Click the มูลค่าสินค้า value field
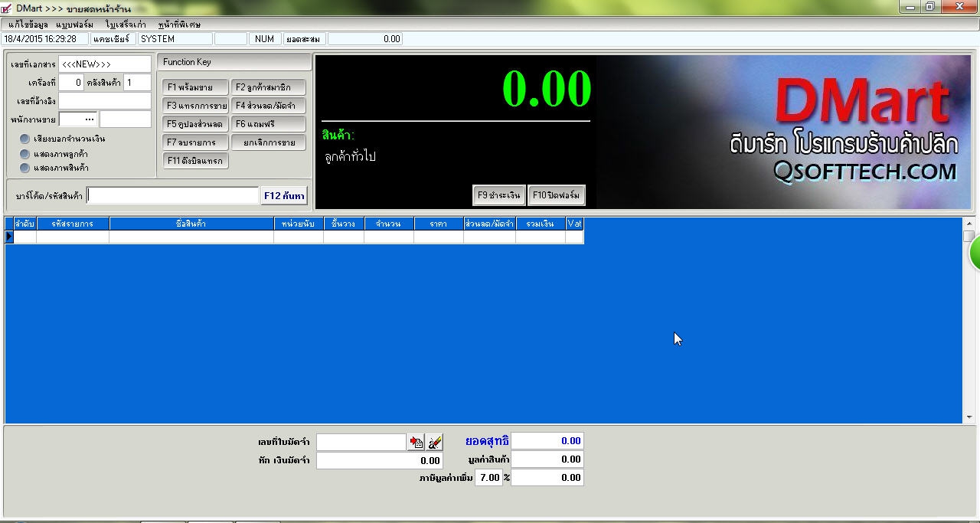 point(547,459)
